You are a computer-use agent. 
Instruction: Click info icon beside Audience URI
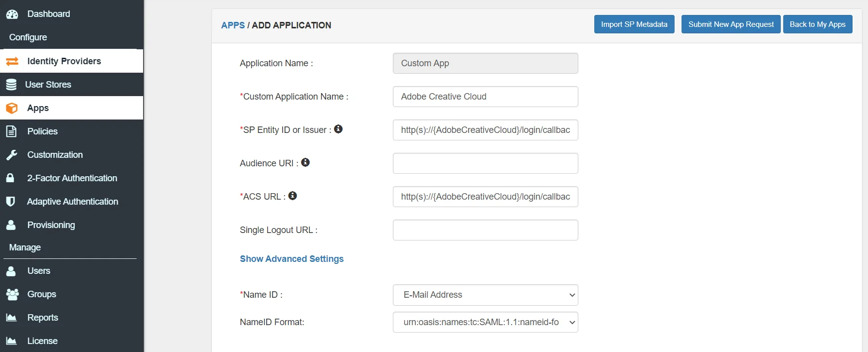click(x=306, y=162)
